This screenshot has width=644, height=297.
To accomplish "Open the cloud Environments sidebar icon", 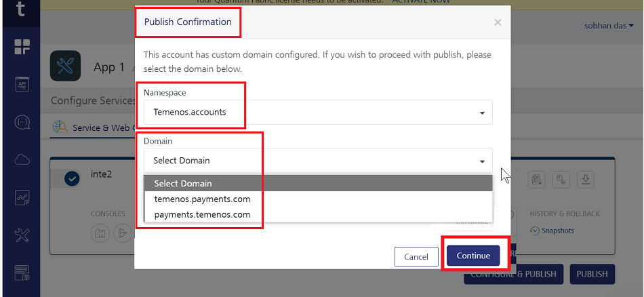I will [x=22, y=160].
